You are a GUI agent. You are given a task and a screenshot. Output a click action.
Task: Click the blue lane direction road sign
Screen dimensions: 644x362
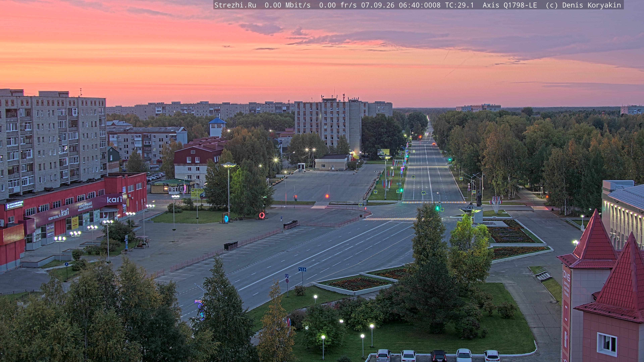[302, 269]
